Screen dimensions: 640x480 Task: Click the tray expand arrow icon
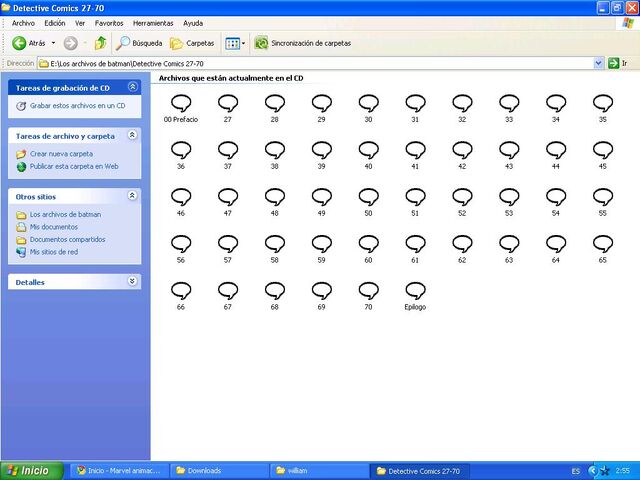593,471
